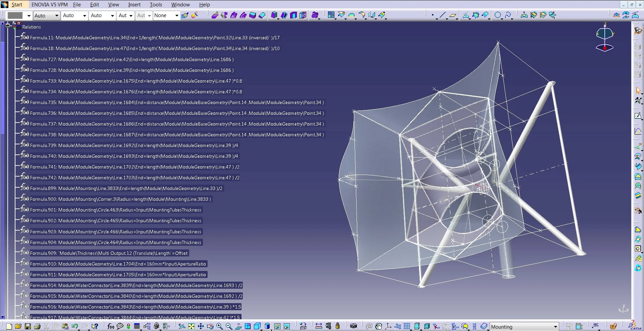Click the Zoom Out magnifier
Viewport: 644px width, 331px height.
[x=229, y=326]
